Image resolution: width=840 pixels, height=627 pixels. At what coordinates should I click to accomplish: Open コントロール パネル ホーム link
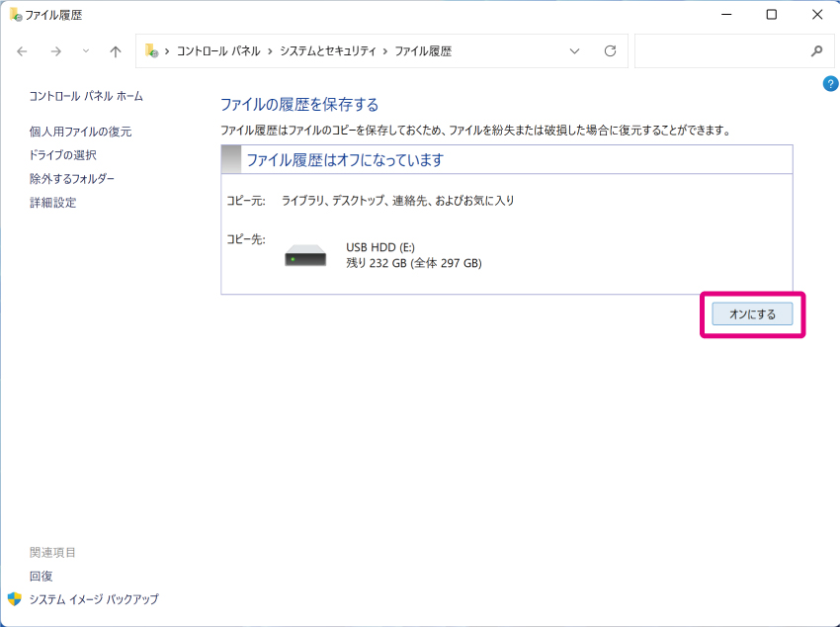click(x=86, y=96)
